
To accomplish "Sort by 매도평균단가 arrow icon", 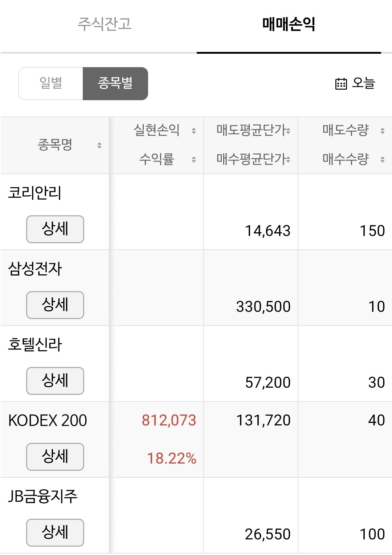I will [x=288, y=131].
